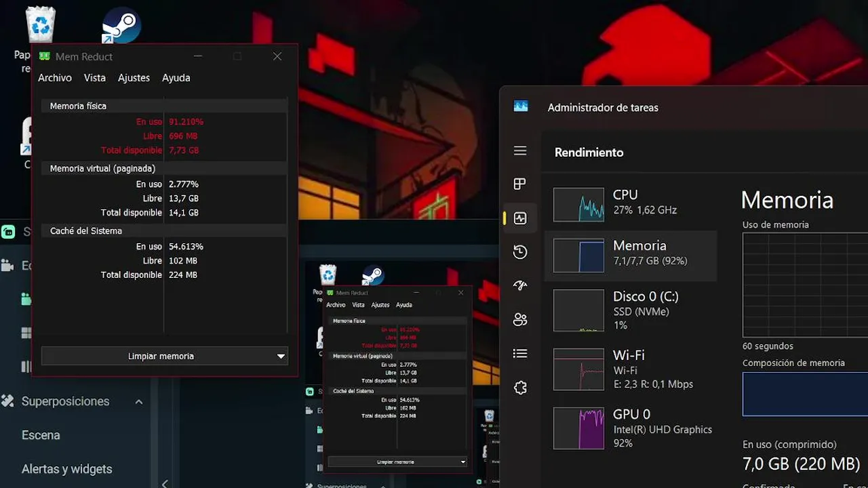
Task: Click the Limpiar memoria button in preview window
Action: click(397, 462)
